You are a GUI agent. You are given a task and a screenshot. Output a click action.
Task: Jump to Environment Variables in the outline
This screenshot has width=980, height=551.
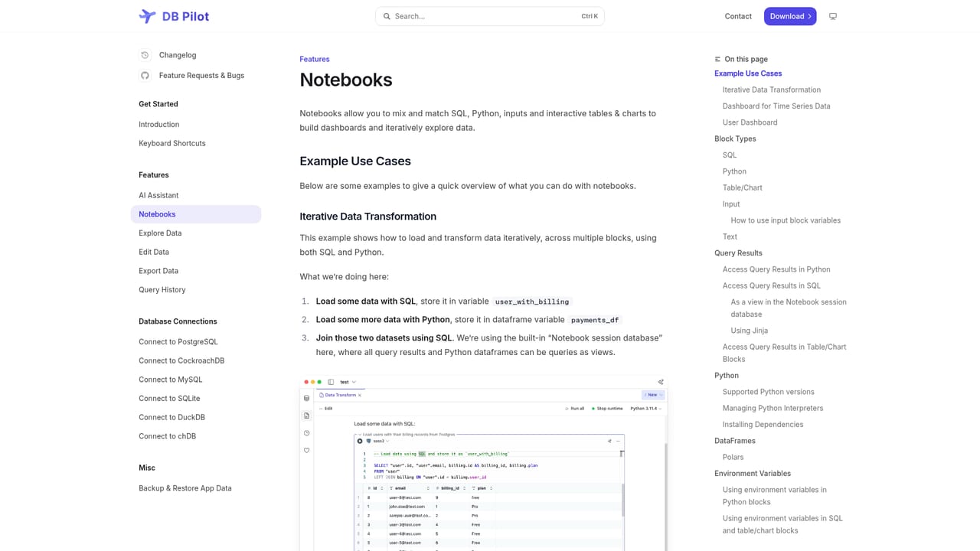(x=753, y=474)
